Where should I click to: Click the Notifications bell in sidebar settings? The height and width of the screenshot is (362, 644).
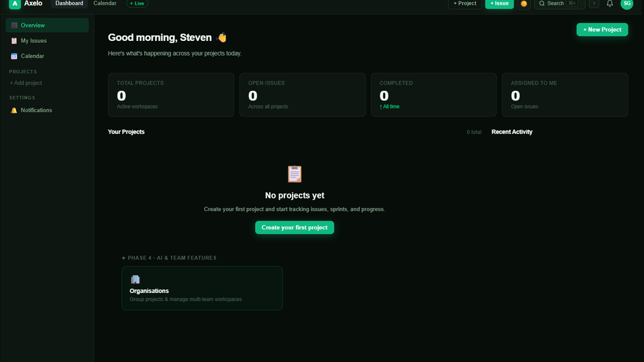tap(14, 111)
